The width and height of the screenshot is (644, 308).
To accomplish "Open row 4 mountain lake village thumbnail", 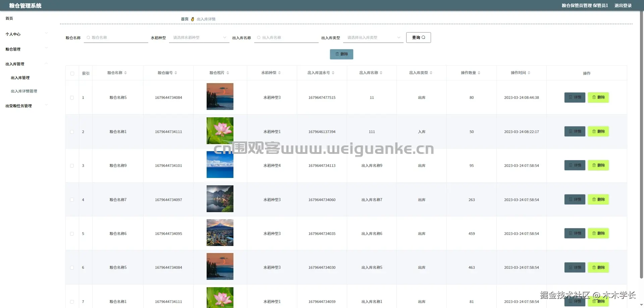I will click(220, 199).
